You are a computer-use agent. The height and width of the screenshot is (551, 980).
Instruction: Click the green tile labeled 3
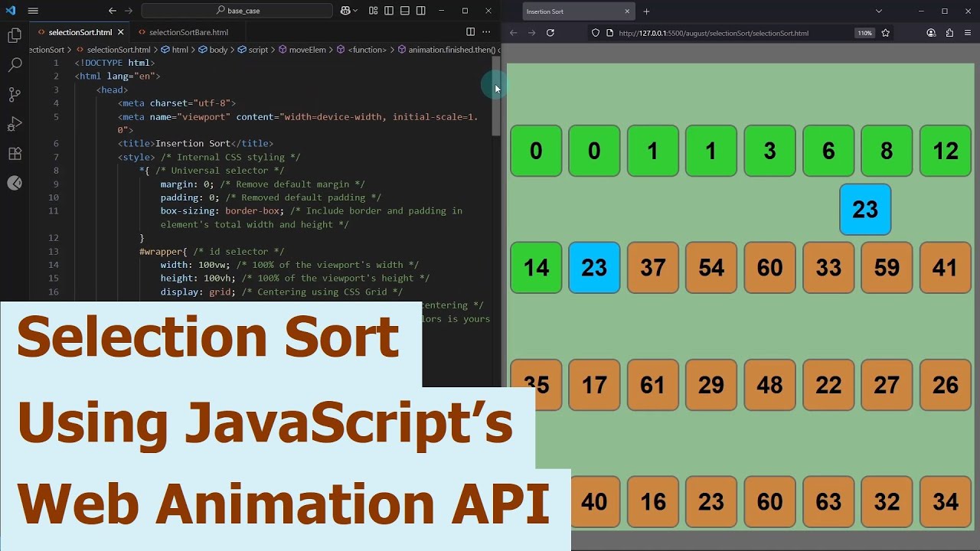point(769,151)
